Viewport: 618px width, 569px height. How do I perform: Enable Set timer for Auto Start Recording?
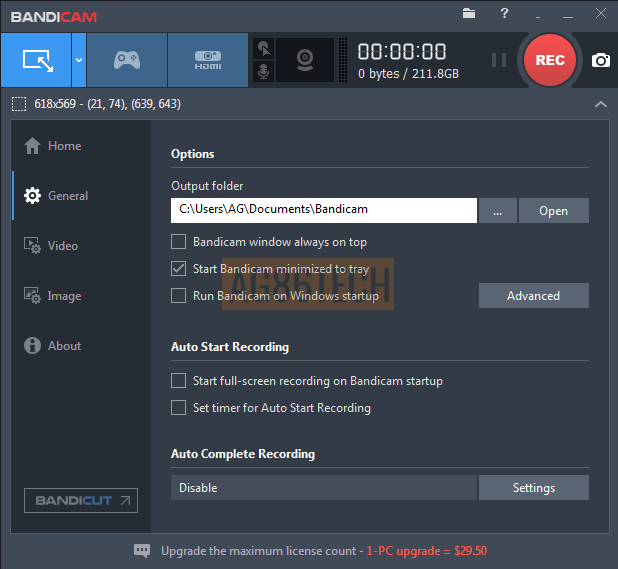(x=179, y=407)
